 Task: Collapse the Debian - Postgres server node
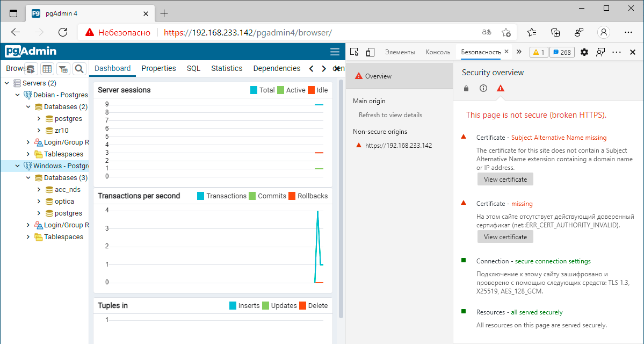17,95
